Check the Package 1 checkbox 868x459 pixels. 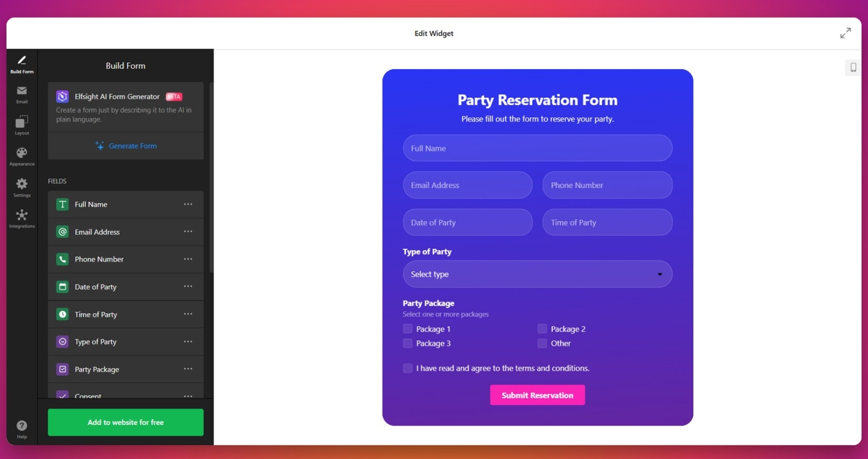[x=407, y=328]
